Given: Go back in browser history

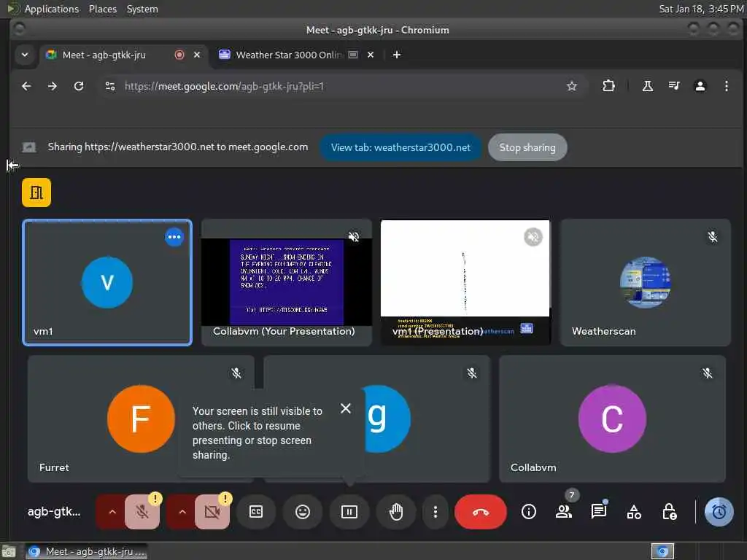Looking at the screenshot, I should [x=26, y=86].
